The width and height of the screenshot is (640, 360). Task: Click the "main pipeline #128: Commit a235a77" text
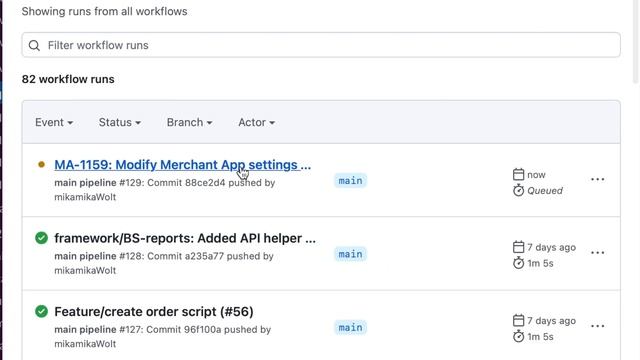[x=139, y=256]
